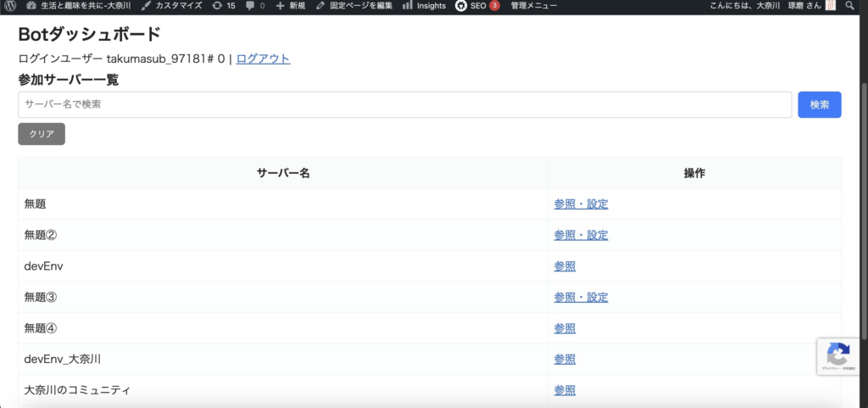Click the admin bar search magnifier
This screenshot has width=868, height=408.
coord(850,6)
